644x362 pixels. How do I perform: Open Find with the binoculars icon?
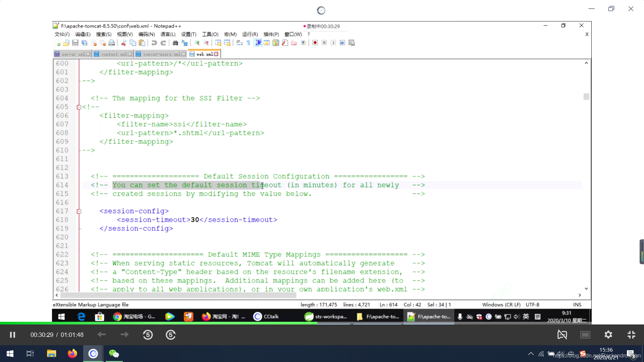tap(175, 43)
